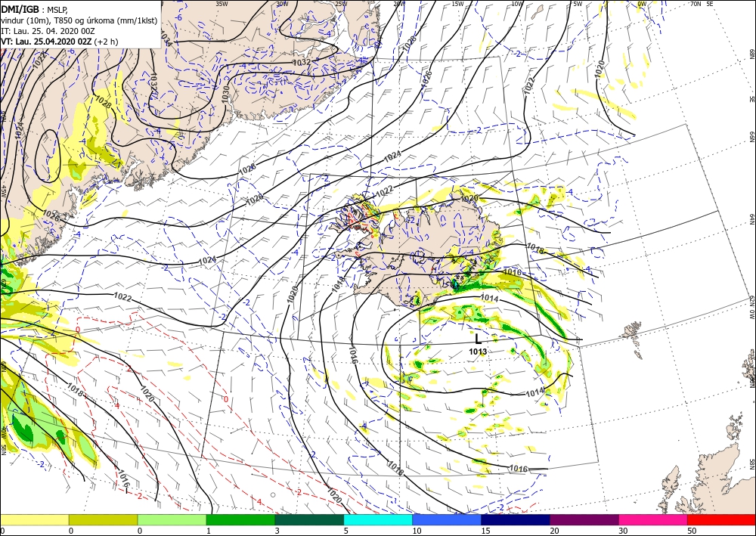The image size is (756, 536).
Task: Click the 25W longitude label
Action: click(341, 4)
